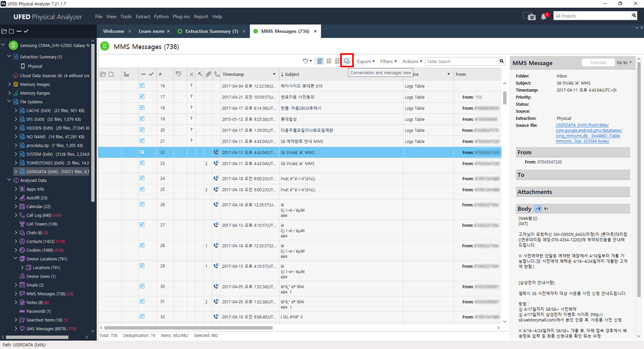The width and height of the screenshot is (644, 349).
Task: Click collapse-all folder icon in left tree toolbar
Action: point(11,31)
